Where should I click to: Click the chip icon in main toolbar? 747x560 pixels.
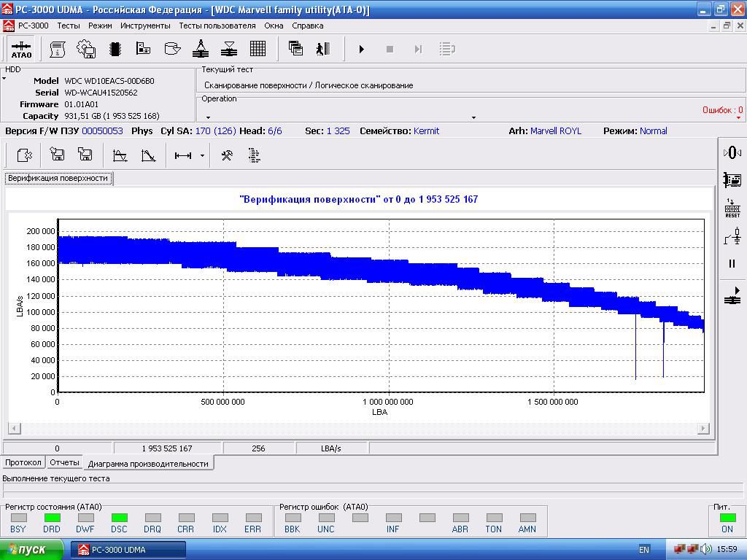pos(115,49)
